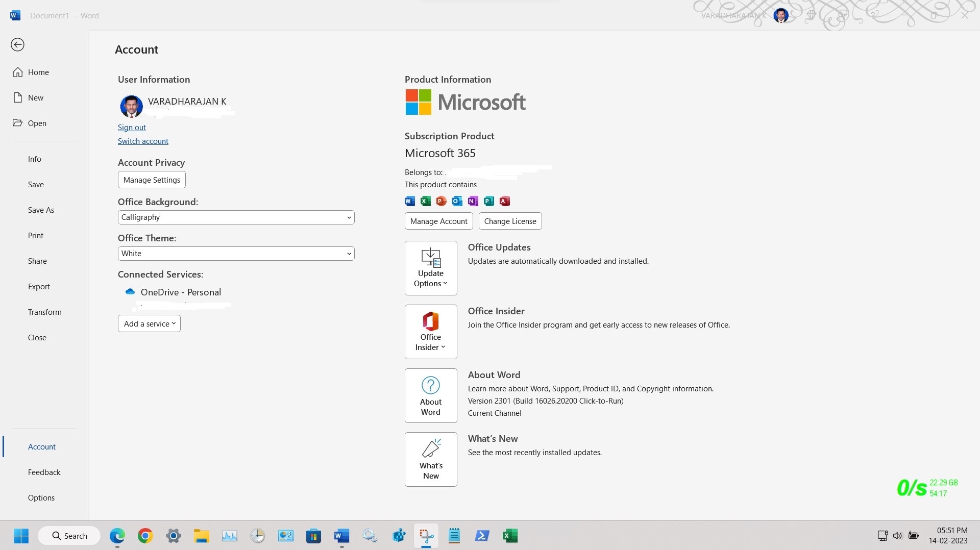Open the Print page

pos(36,236)
